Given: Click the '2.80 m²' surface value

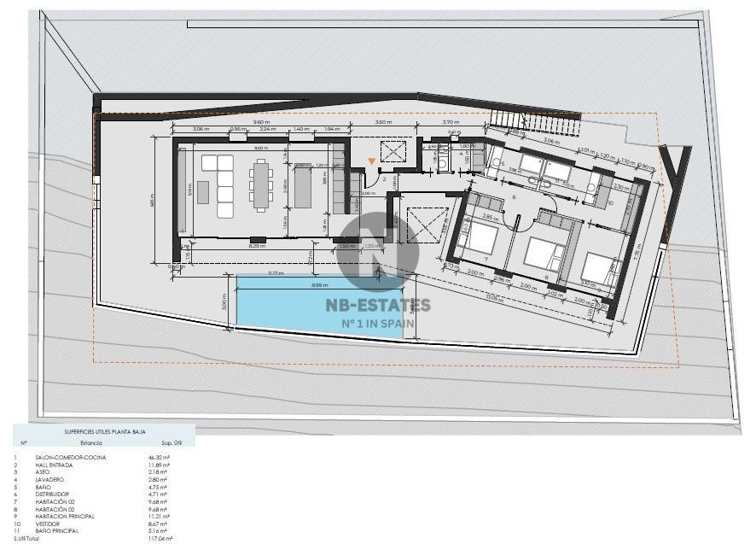Looking at the screenshot, I should pos(158,480).
